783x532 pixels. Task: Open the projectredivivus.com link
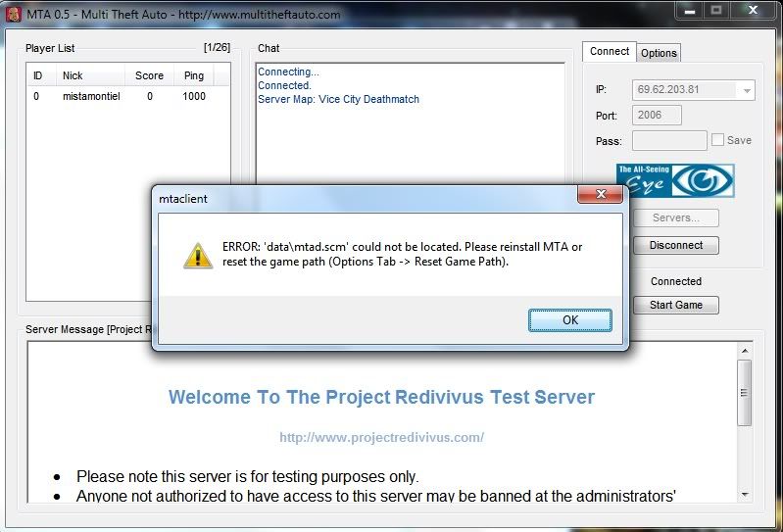[381, 437]
